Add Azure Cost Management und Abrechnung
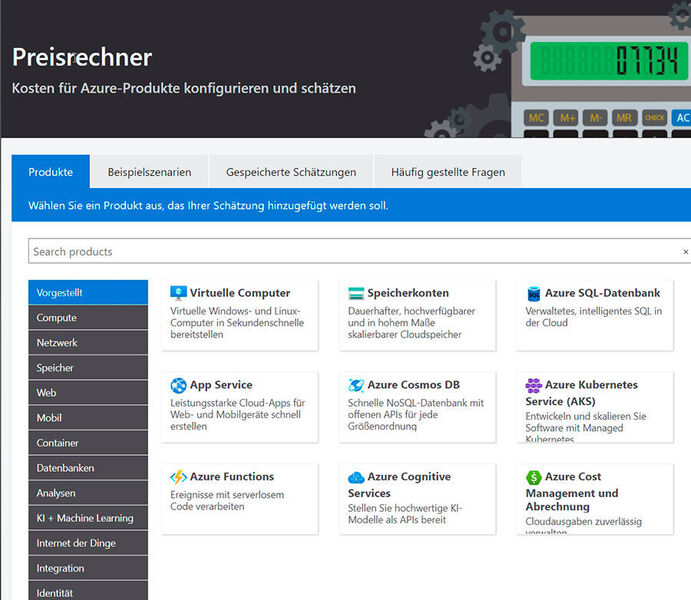Image resolution: width=691 pixels, height=600 pixels. click(x=572, y=492)
